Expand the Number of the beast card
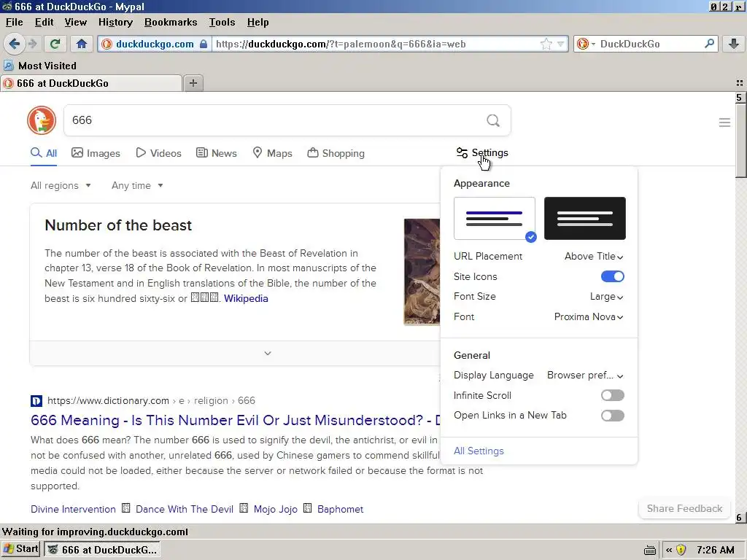 268,354
